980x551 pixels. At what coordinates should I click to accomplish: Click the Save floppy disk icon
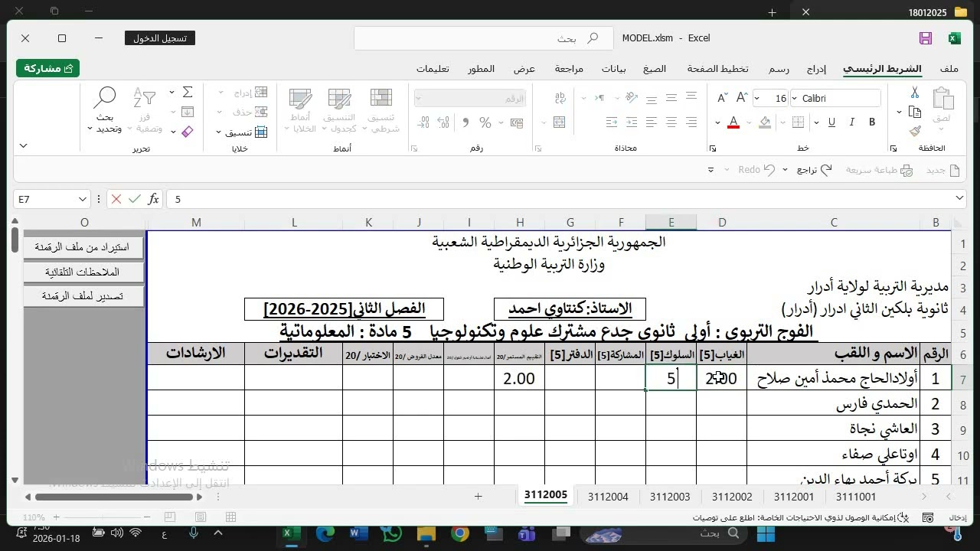926,38
